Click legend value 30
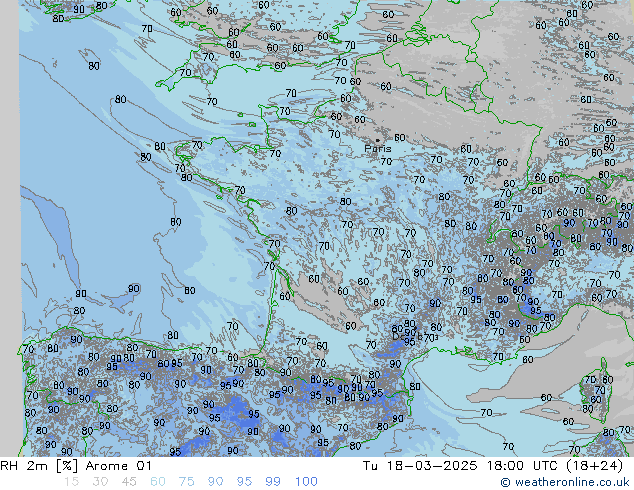The height and width of the screenshot is (490, 634). 100,482
